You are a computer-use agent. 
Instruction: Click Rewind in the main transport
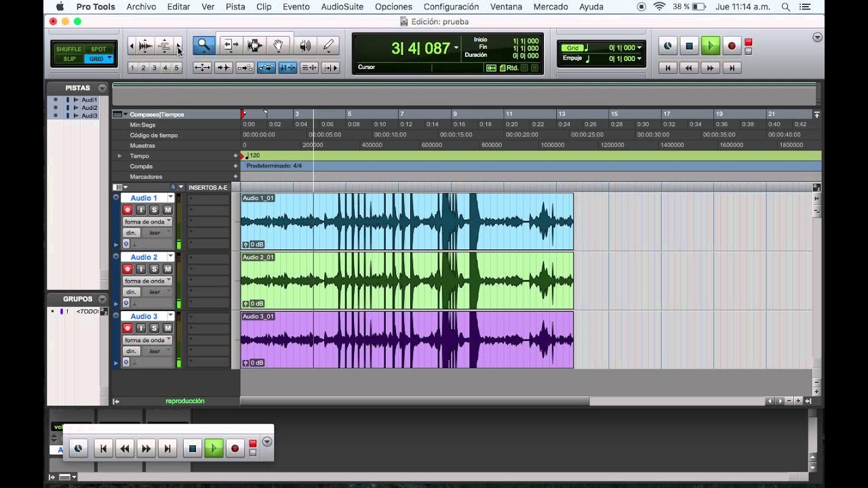tap(689, 68)
